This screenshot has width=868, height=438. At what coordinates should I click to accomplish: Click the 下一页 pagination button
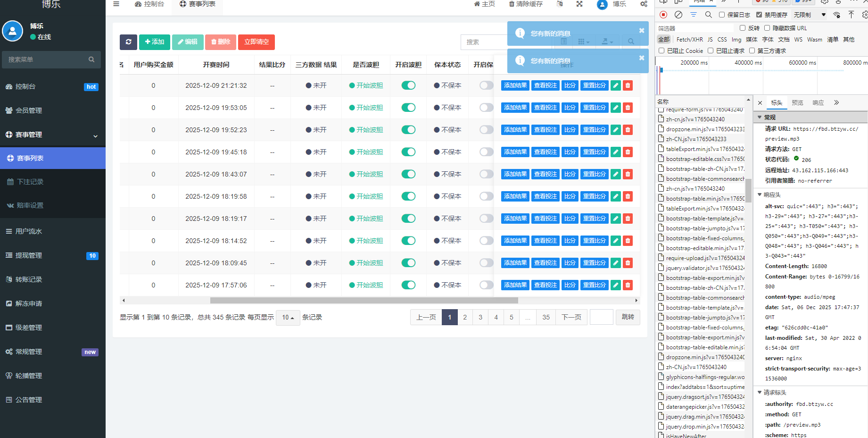coord(571,317)
